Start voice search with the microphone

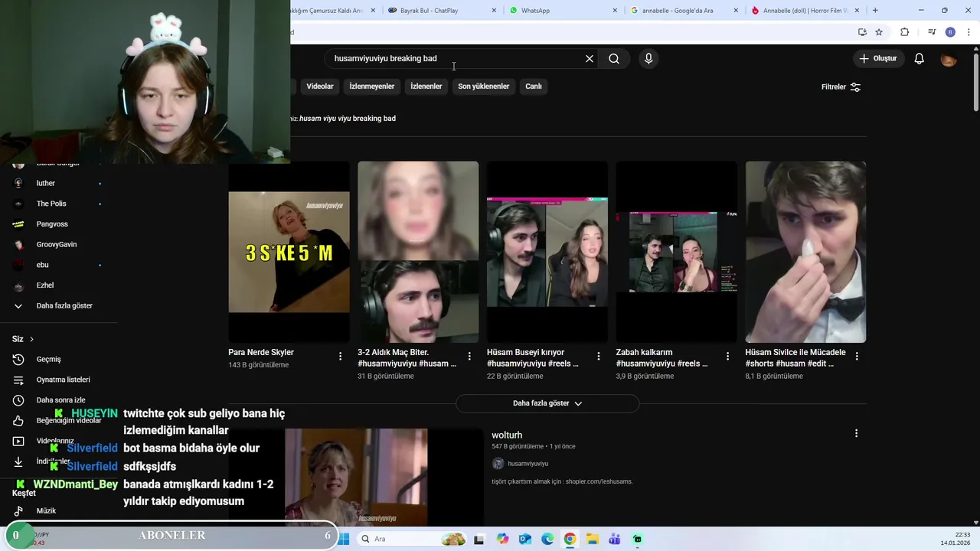tap(648, 59)
